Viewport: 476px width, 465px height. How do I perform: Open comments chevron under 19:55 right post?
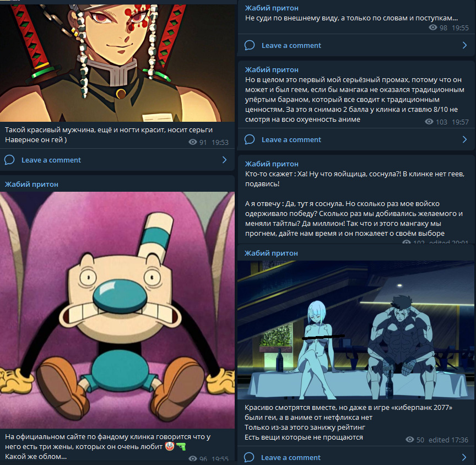click(x=464, y=45)
